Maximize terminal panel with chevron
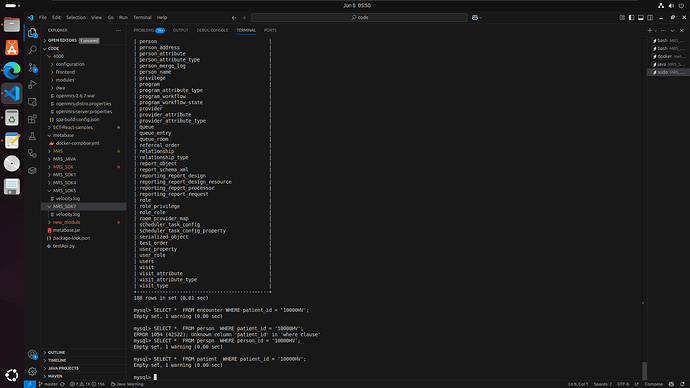Image resolution: width=690 pixels, height=388 pixels. [672, 30]
